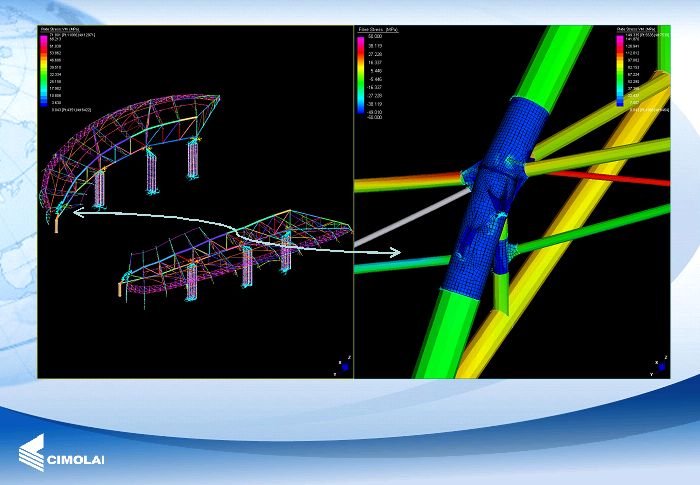
Task: Click the Fibre Stress legend color bar
Action: 361,76
